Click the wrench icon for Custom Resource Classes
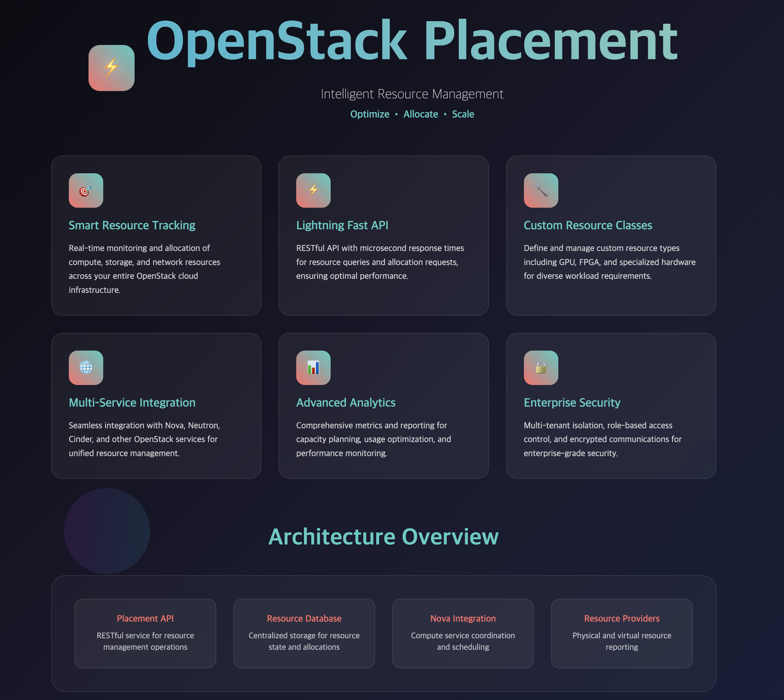 click(x=541, y=190)
